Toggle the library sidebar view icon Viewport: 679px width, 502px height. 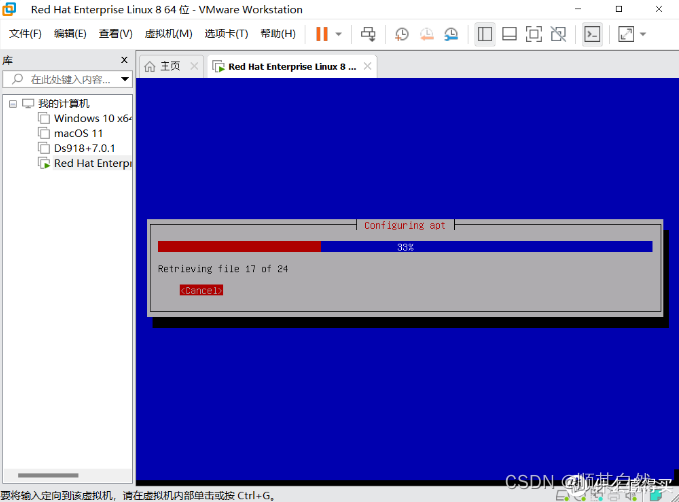pos(485,34)
